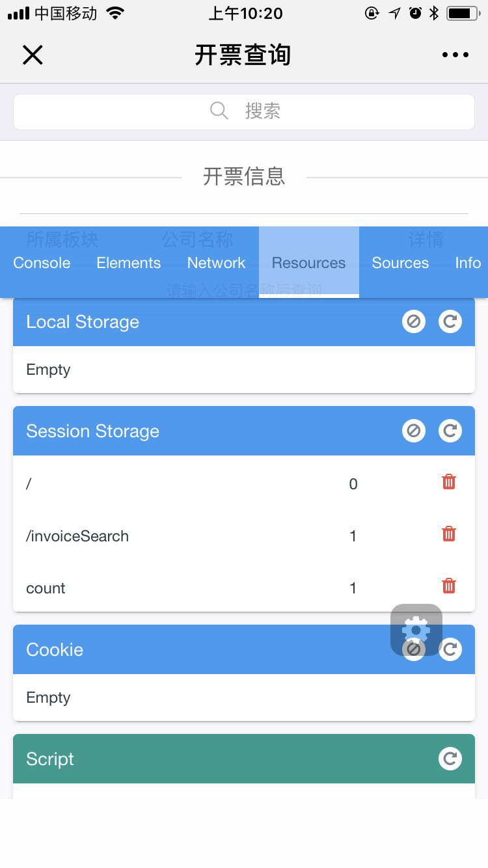The width and height of the screenshot is (488, 868).
Task: Open the three-dot more options menu
Action: (455, 55)
